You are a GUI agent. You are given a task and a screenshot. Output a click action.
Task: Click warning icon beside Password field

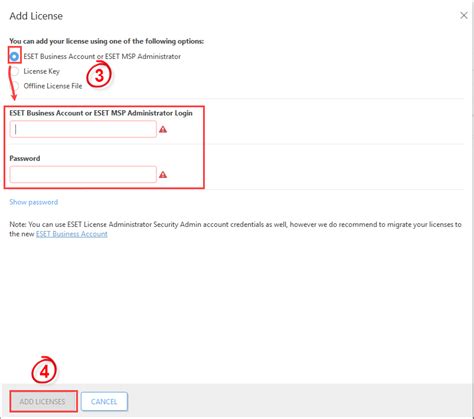(x=163, y=174)
